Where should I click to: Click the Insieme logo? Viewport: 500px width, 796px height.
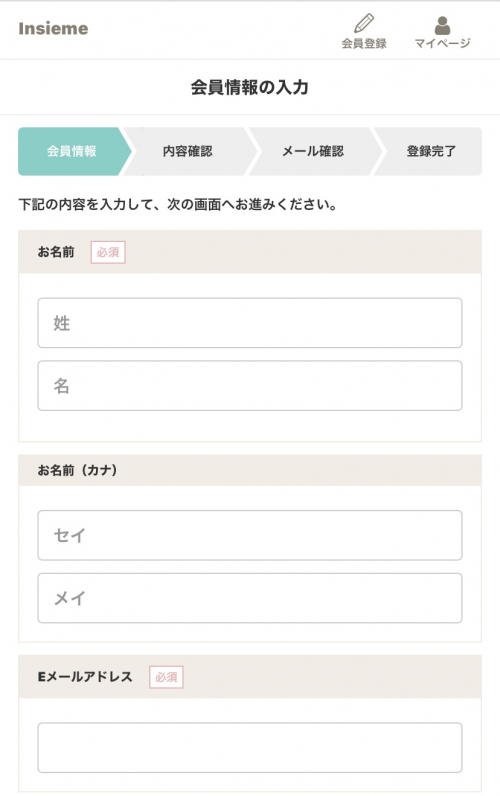(x=53, y=28)
